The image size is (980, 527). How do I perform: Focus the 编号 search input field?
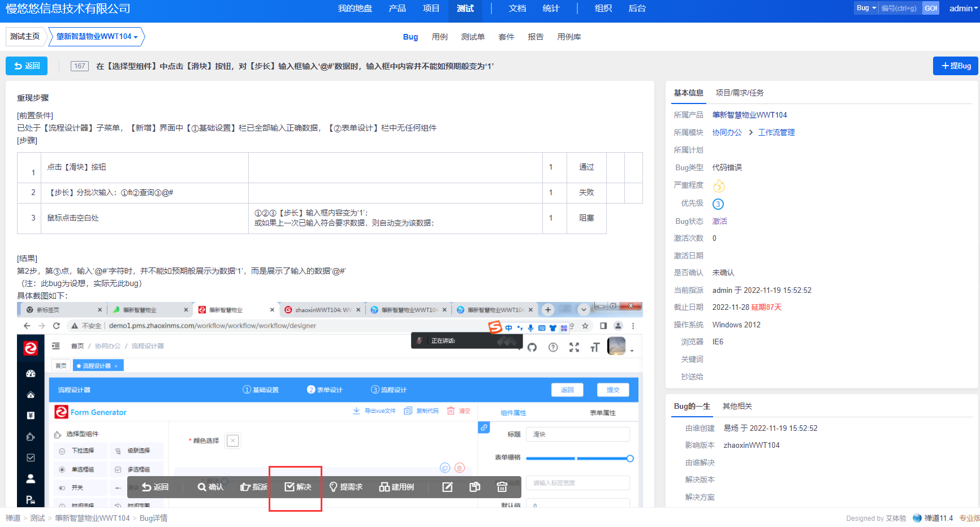[899, 8]
